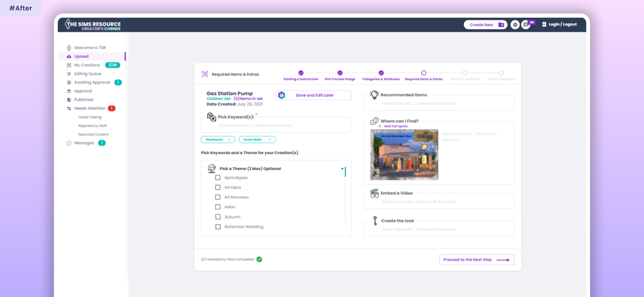
Task: Open the Create New dropdown button
Action: tap(485, 25)
